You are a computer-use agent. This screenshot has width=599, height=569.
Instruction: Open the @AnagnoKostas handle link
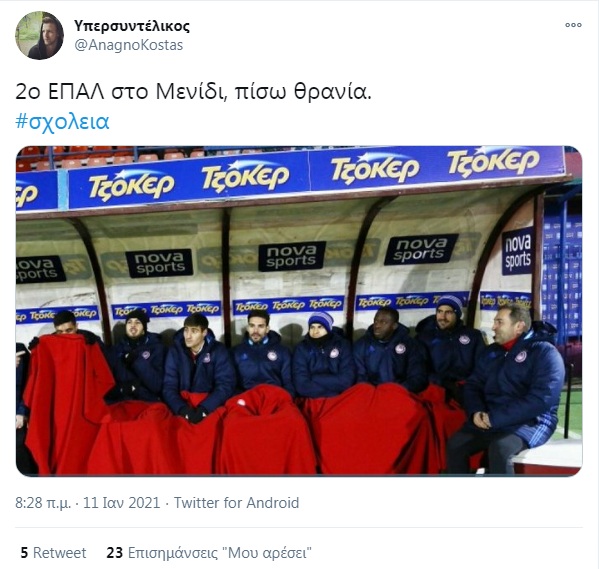[x=129, y=45]
